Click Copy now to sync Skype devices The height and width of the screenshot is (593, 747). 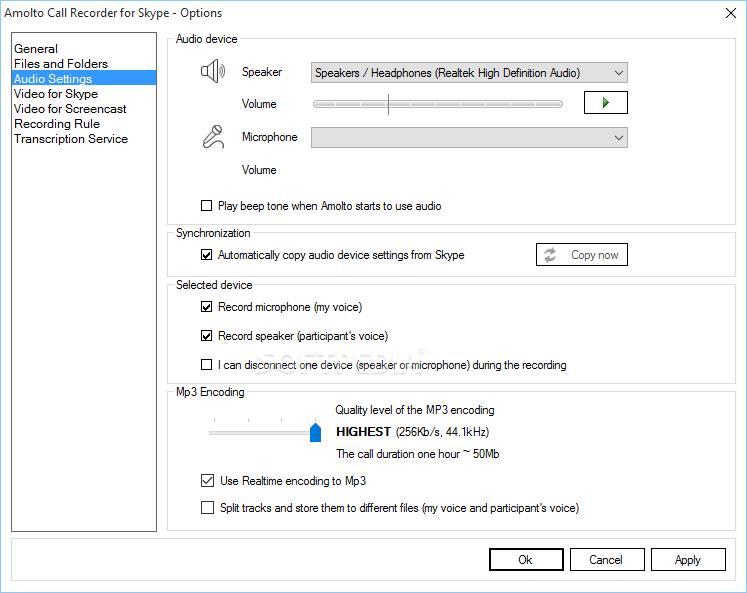(582, 255)
